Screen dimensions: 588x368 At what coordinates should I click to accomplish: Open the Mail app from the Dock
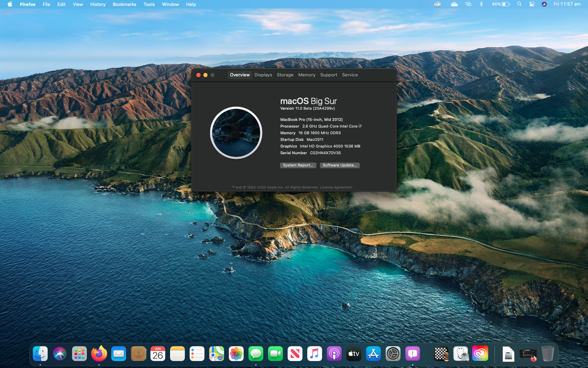coord(119,354)
